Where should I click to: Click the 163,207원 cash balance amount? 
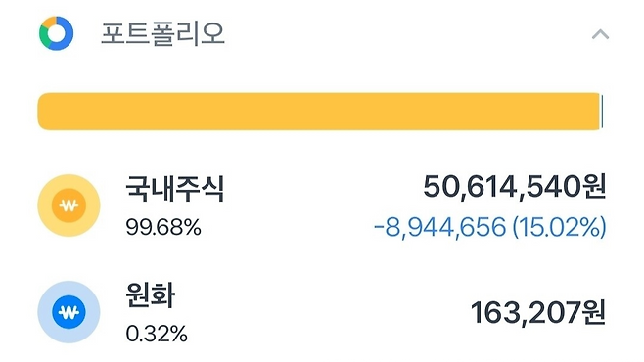click(538, 313)
